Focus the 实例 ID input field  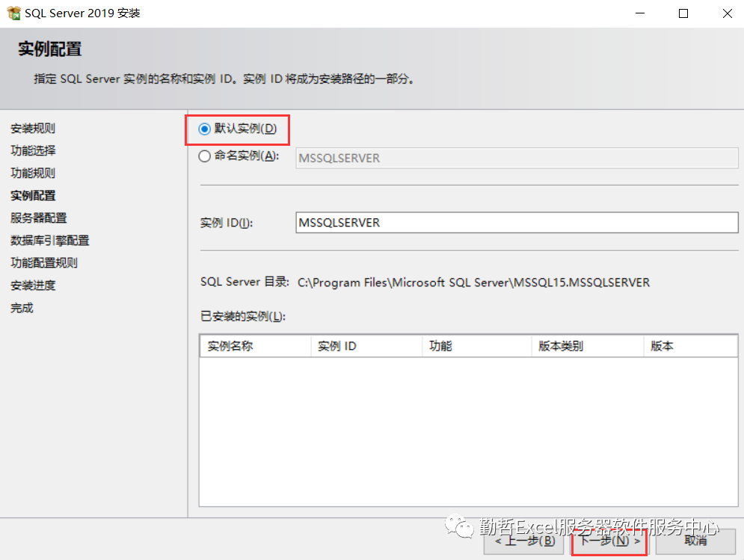click(x=517, y=223)
